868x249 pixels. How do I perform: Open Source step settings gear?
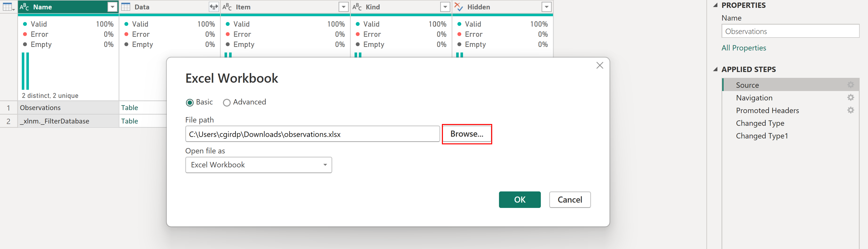[850, 85]
